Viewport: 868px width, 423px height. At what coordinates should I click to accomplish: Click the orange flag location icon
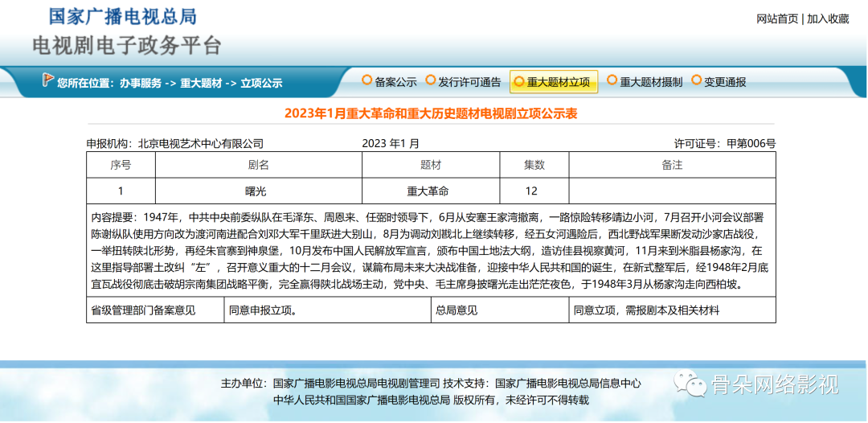[x=48, y=80]
